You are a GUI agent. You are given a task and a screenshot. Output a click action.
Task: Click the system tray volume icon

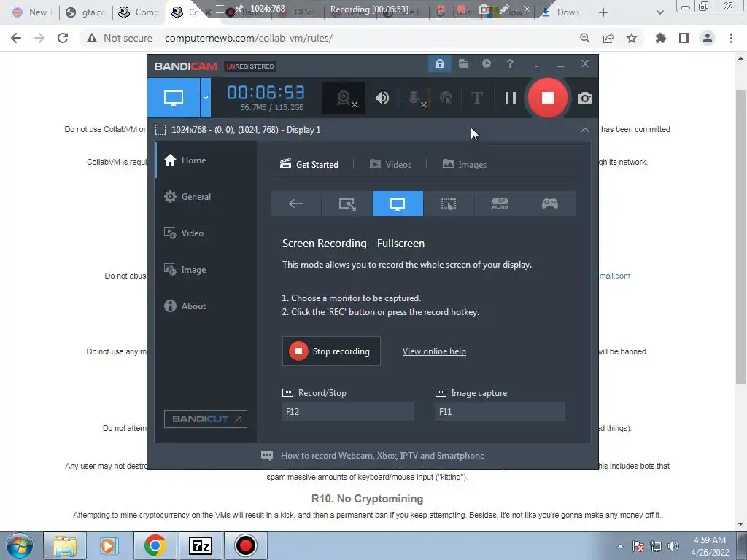pos(673,546)
